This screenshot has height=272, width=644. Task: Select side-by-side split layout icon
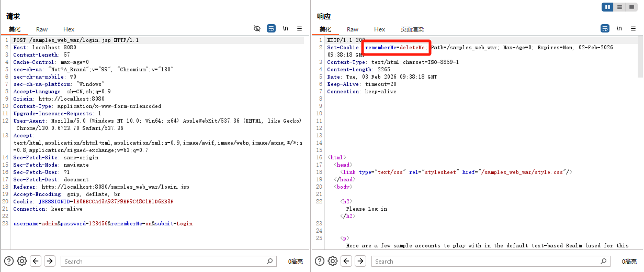coord(607,7)
